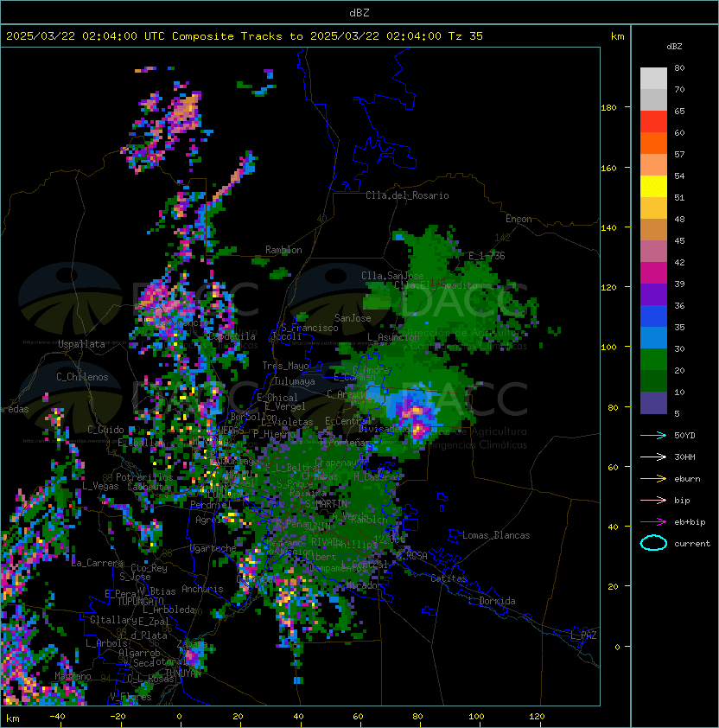Choose the light blue 30-35 dBZ swatch
719x728 pixels.
tap(653, 337)
